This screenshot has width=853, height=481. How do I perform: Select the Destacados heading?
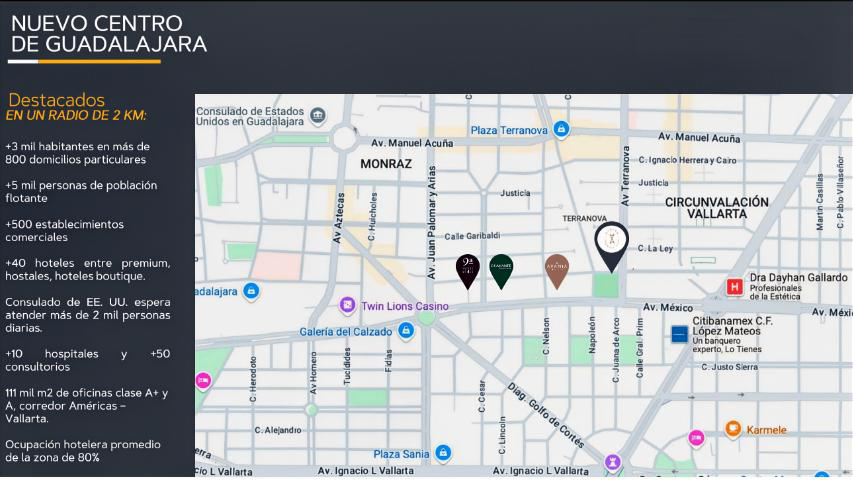(x=57, y=100)
